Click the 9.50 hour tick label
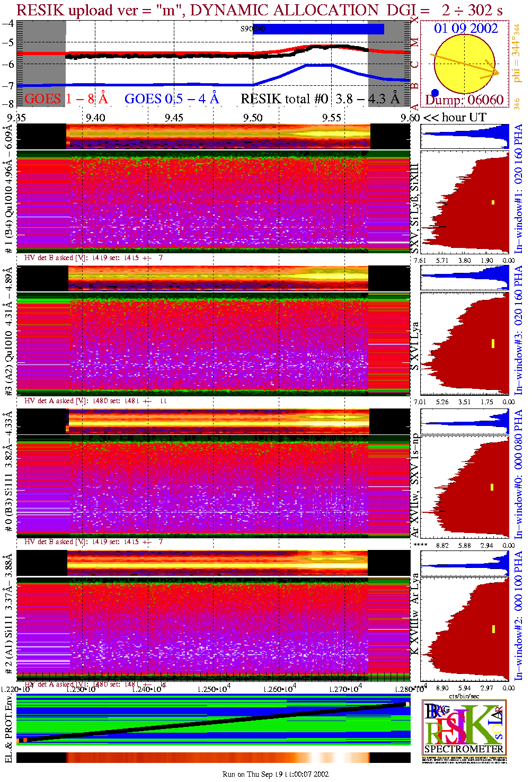Viewport: 532px width, 782px height. (x=253, y=118)
